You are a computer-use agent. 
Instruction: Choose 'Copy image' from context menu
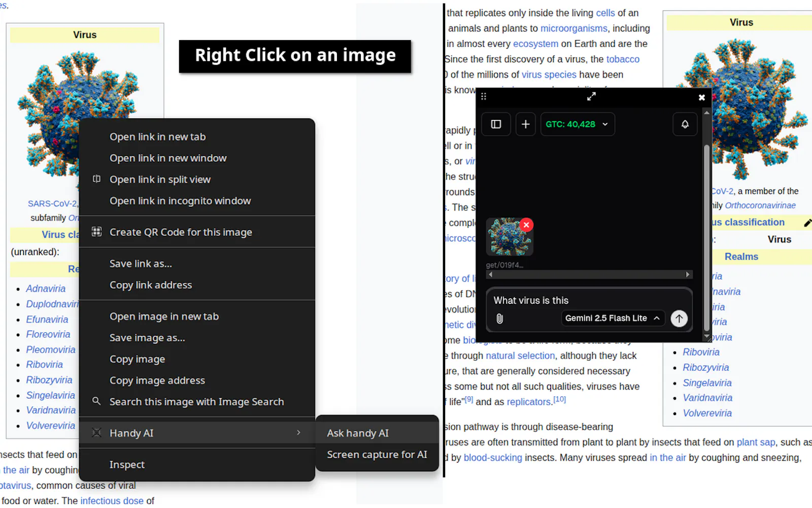(197, 359)
